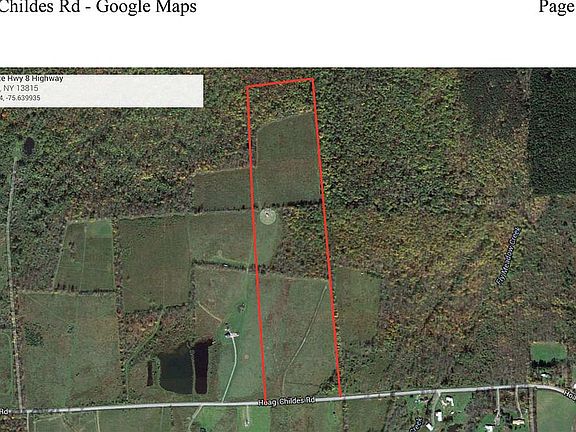Viewport: 576px width, 432px height.
Task: Click the Childes Rd - Google Maps title
Action: [98, 7]
